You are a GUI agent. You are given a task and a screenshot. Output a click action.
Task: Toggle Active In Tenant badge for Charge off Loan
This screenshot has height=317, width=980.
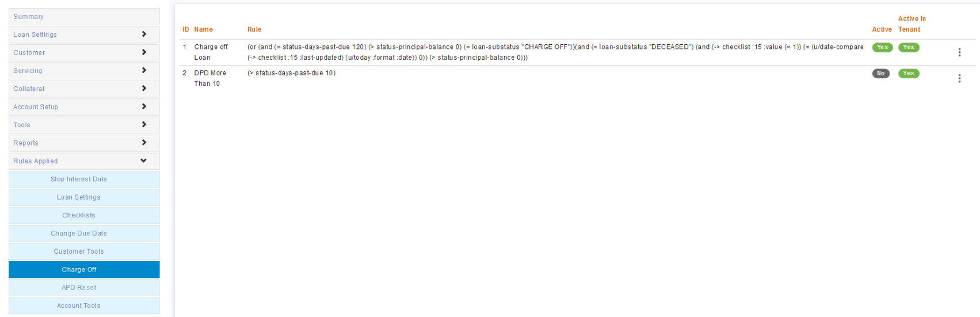point(909,47)
